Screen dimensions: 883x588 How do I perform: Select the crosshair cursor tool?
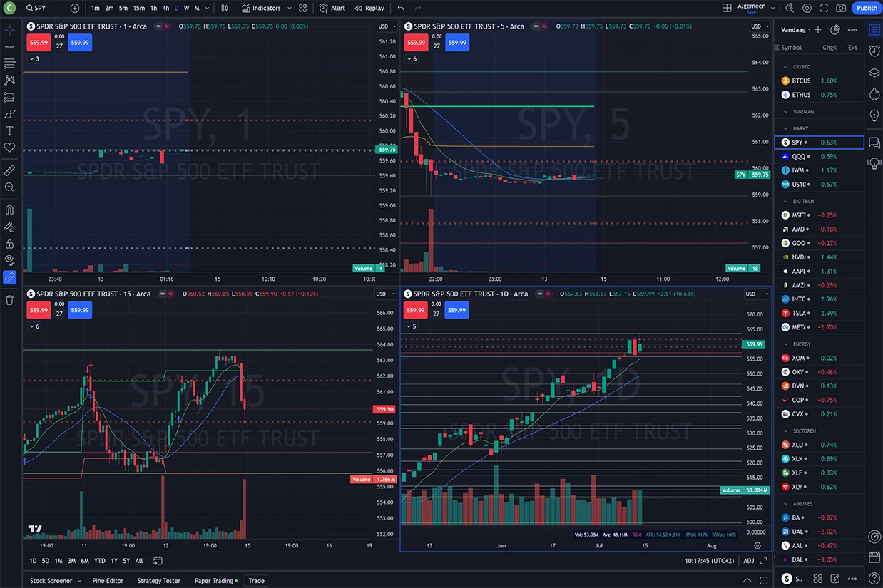9,30
